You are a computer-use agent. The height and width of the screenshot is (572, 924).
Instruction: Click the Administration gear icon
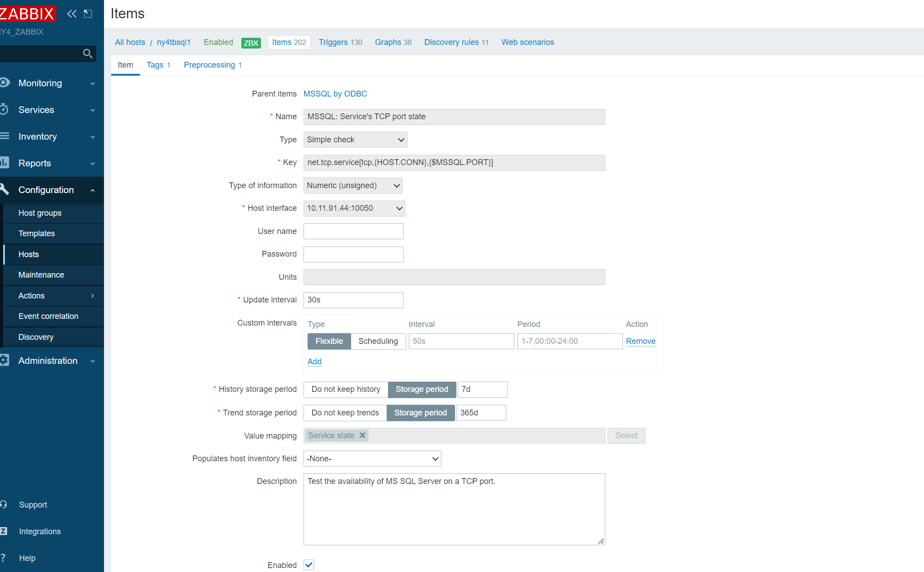4,360
